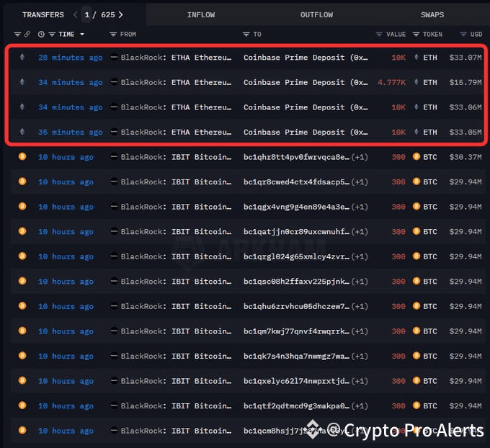Click the Ethereum chain icon on 35 minutes row
Image resolution: width=490 pixels, height=448 pixels.
[x=22, y=132]
